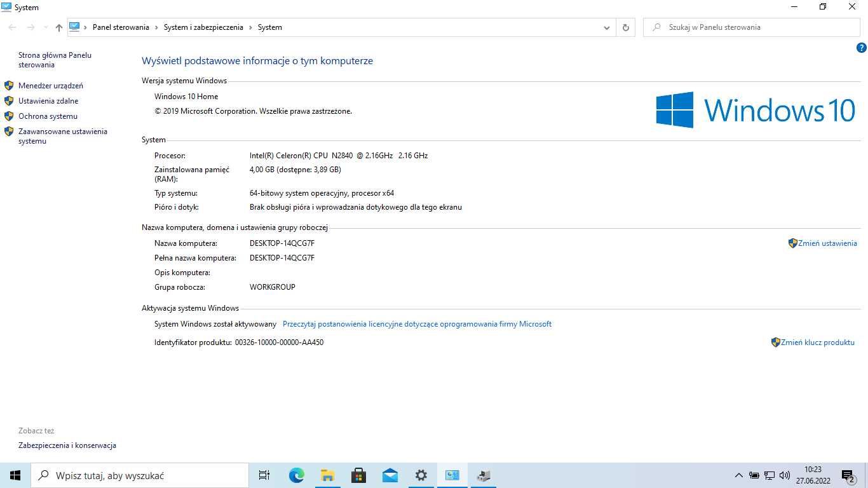
Task: Click Zmień klucz produktu link
Action: click(818, 342)
